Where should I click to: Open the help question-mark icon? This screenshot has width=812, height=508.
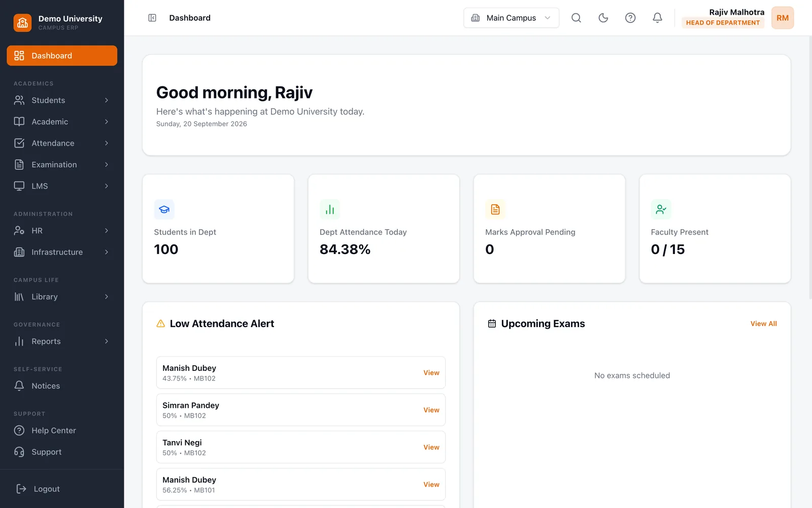pyautogui.click(x=630, y=18)
